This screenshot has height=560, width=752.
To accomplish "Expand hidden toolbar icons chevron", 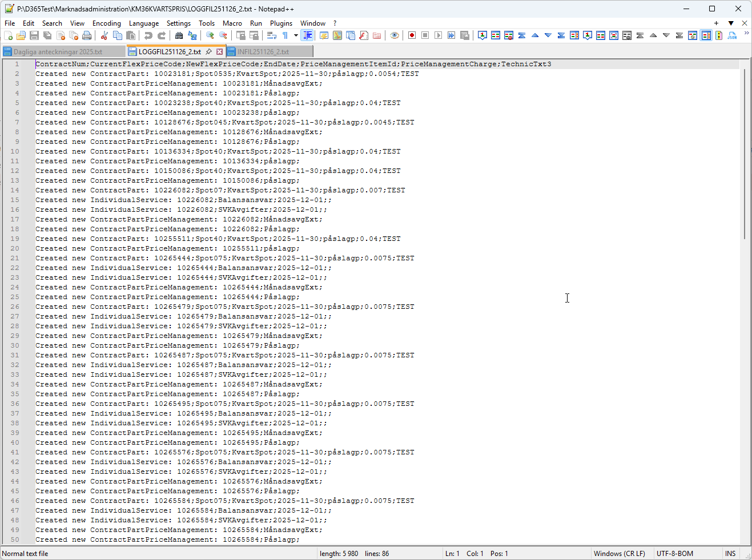I will [x=746, y=33].
